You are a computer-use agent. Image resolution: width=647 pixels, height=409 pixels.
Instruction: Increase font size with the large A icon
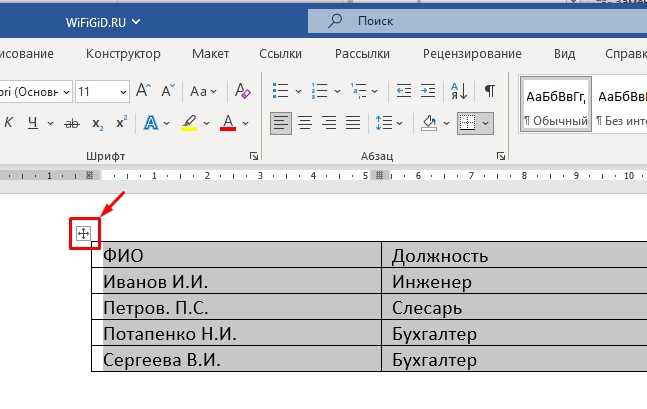pos(143,90)
